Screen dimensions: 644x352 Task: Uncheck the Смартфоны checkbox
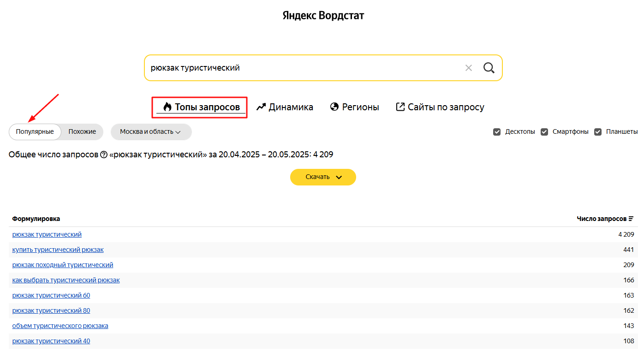pos(544,132)
